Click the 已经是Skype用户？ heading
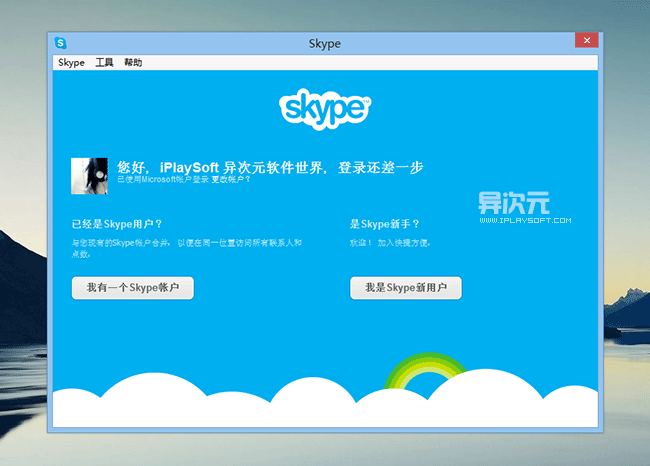The width and height of the screenshot is (650, 466). 117,224
